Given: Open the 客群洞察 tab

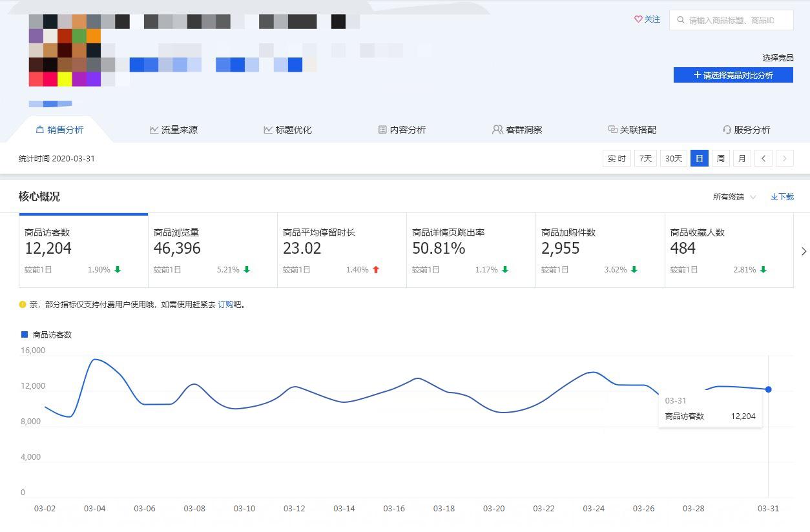Looking at the screenshot, I should pos(517,129).
